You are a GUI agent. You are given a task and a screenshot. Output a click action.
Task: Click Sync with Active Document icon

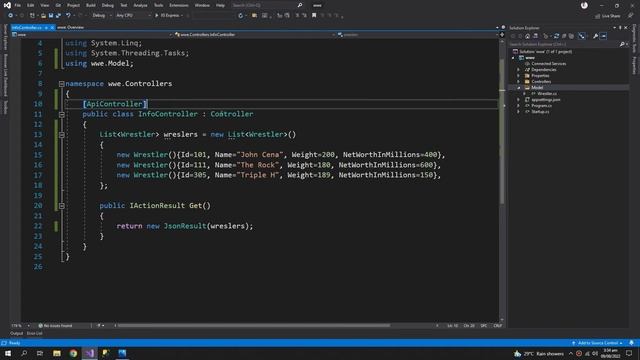click(556, 36)
